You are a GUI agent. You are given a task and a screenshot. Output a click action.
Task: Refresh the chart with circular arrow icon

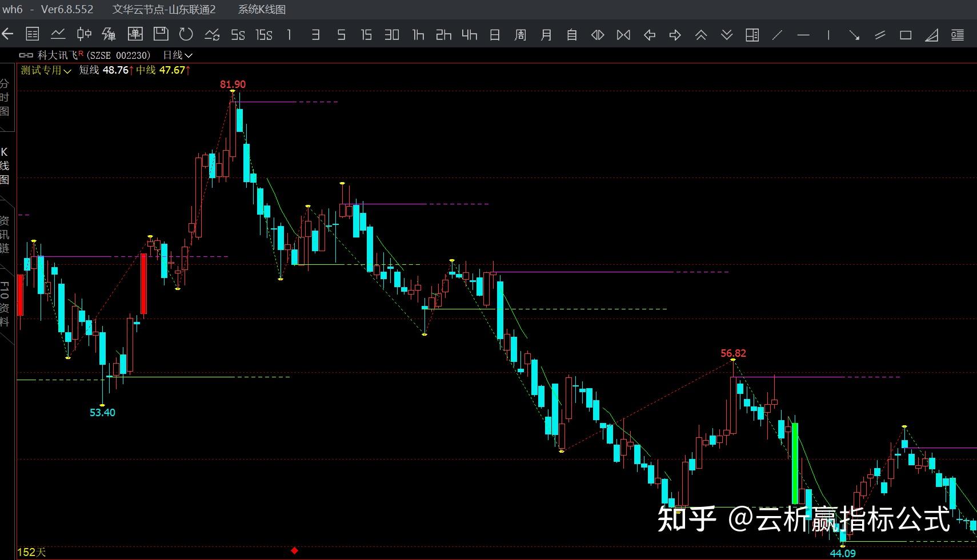pos(186,34)
